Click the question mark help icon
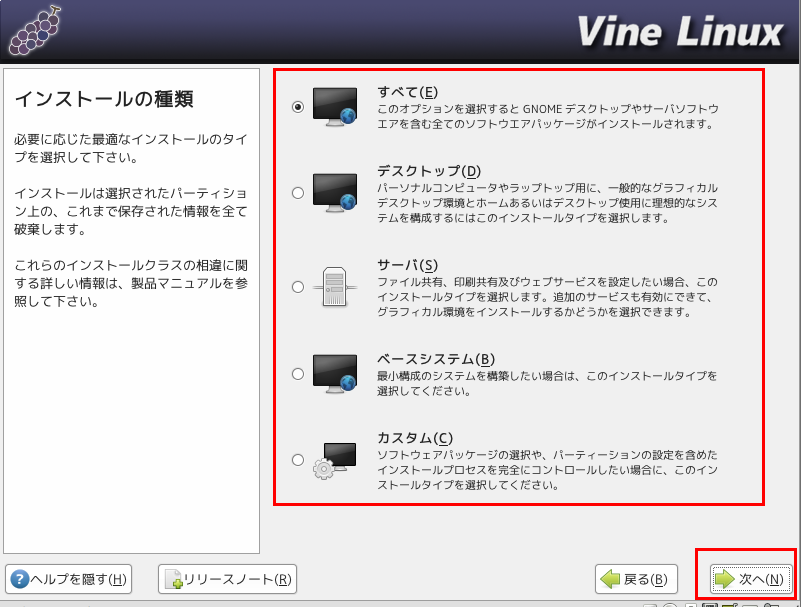The width and height of the screenshot is (801, 607). click(19, 579)
